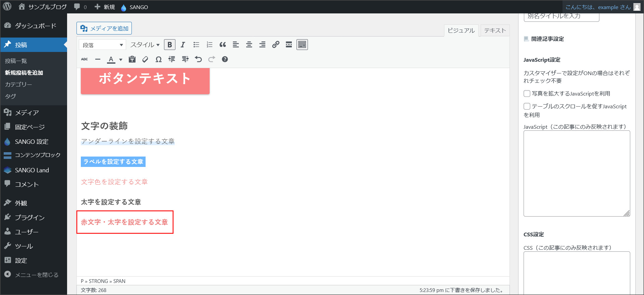Click the メディアを追加 button
644x295 pixels.
pos(104,28)
